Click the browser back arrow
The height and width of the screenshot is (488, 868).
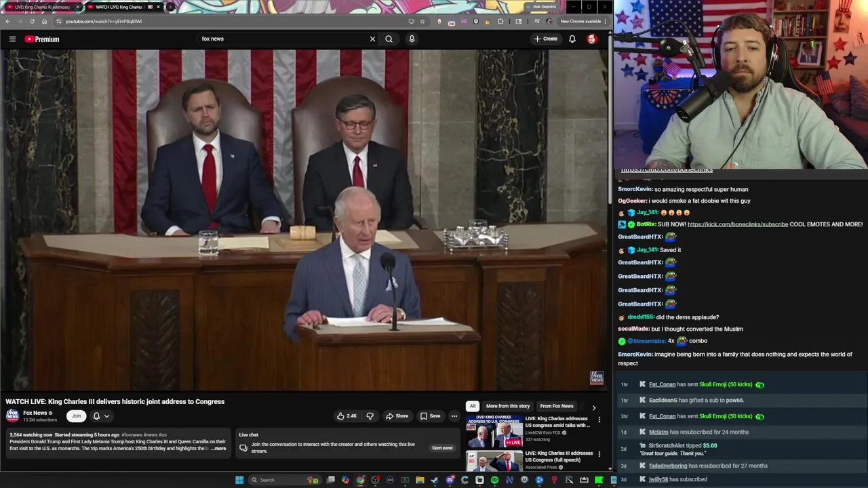(7, 21)
